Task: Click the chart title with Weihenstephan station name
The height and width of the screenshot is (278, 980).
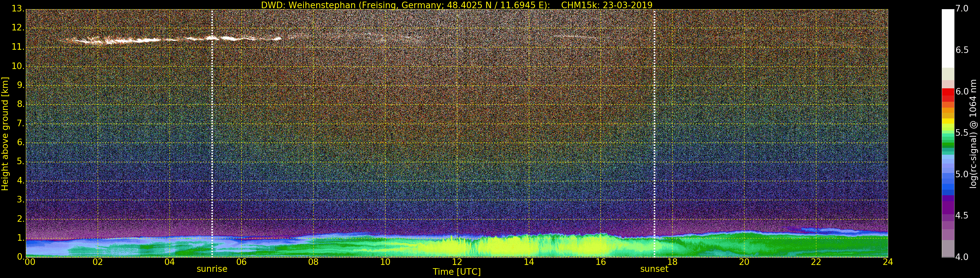Action: tap(457, 5)
